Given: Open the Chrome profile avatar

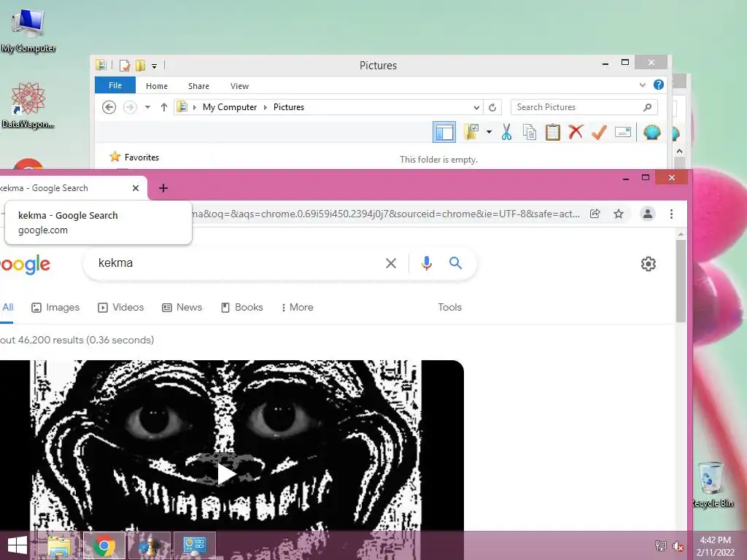Looking at the screenshot, I should click(648, 214).
